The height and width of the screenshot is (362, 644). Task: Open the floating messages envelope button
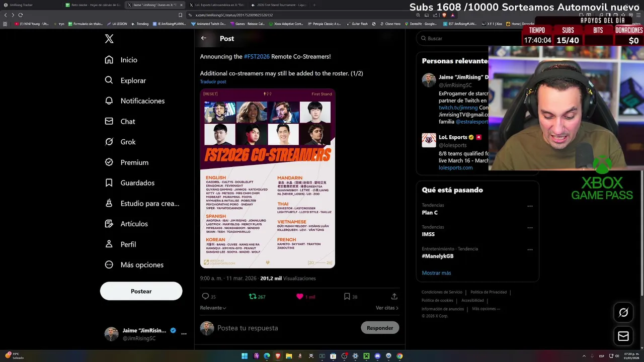(623, 336)
